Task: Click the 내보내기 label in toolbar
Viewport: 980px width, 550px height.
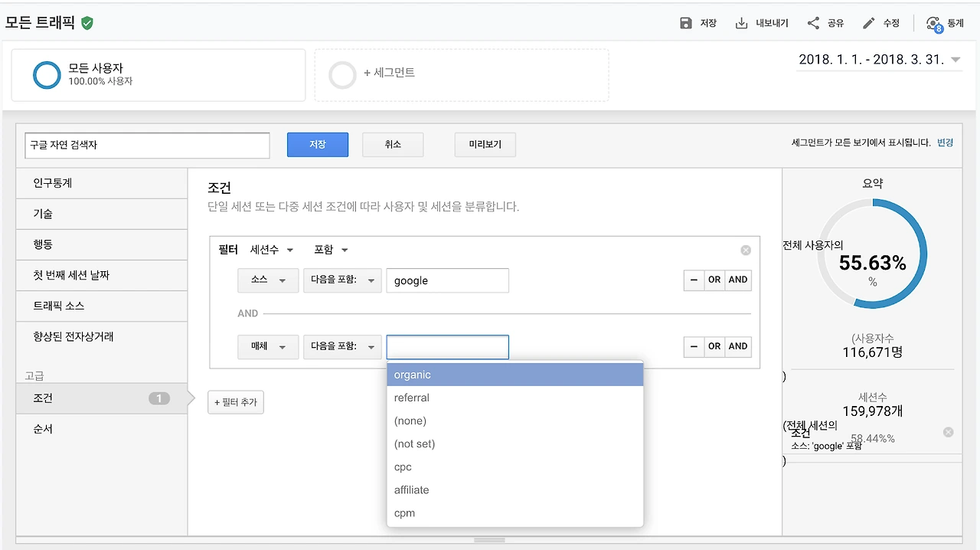Action: (772, 24)
